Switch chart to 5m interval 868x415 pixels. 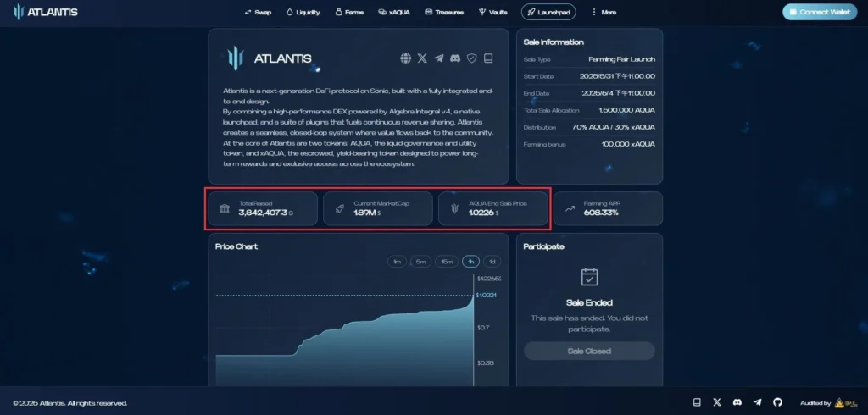tap(421, 261)
